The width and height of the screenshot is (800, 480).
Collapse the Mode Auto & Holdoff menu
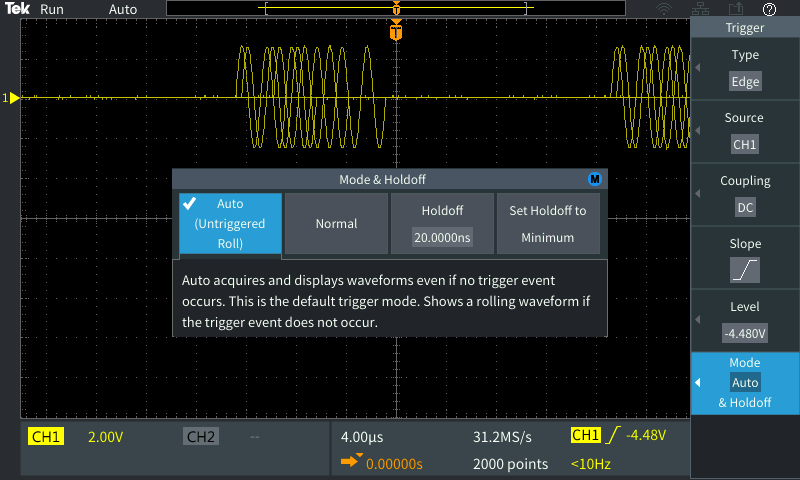pos(745,383)
